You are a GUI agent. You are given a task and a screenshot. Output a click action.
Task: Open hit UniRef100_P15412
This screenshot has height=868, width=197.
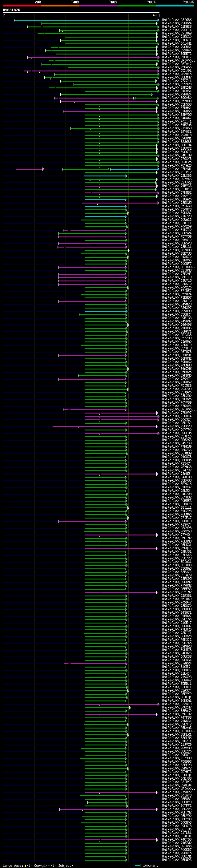(x=177, y=240)
